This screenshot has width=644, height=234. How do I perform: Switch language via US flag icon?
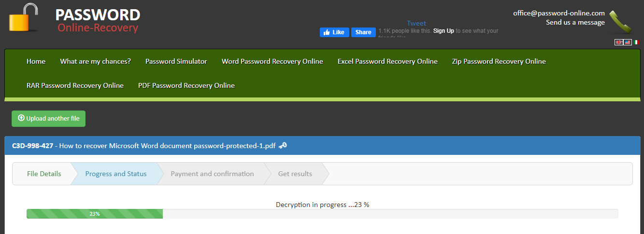pyautogui.click(x=628, y=42)
